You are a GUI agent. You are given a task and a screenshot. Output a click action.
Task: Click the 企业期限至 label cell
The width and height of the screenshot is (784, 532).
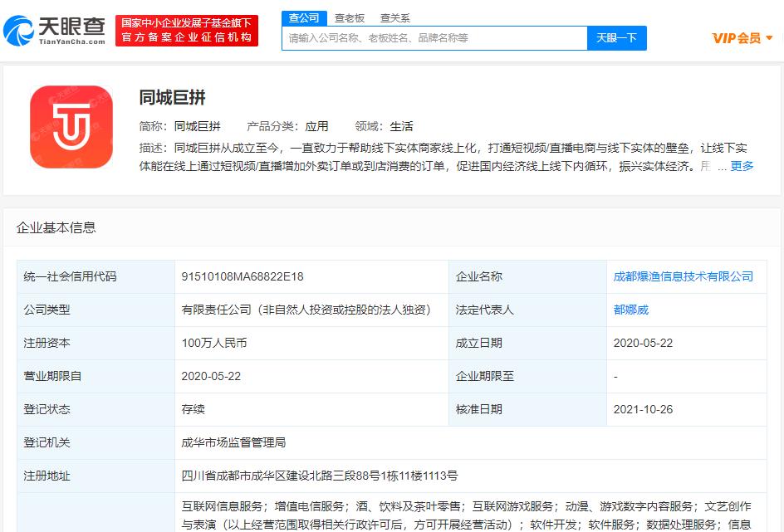(x=528, y=376)
